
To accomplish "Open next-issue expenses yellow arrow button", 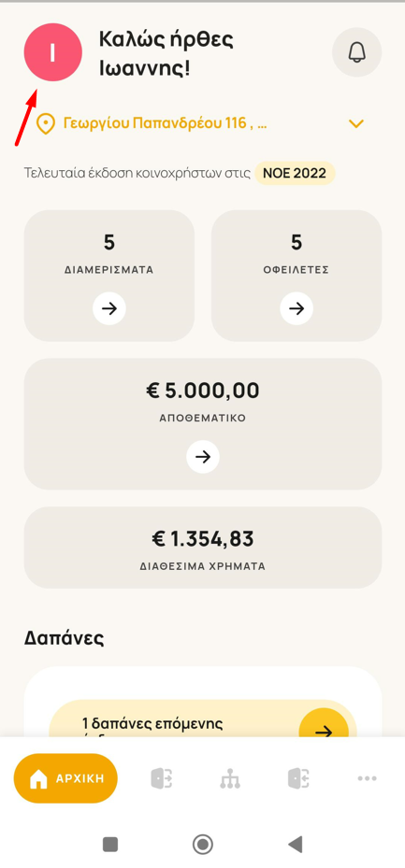I will pos(324,724).
